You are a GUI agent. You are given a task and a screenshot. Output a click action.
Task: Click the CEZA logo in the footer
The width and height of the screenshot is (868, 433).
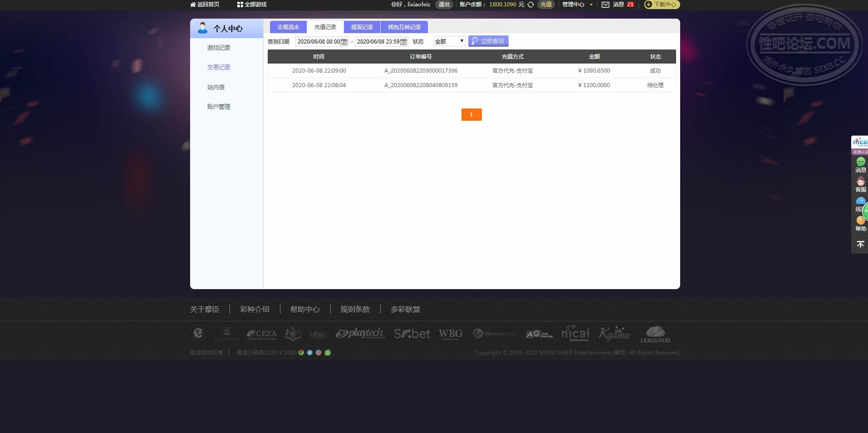(261, 334)
